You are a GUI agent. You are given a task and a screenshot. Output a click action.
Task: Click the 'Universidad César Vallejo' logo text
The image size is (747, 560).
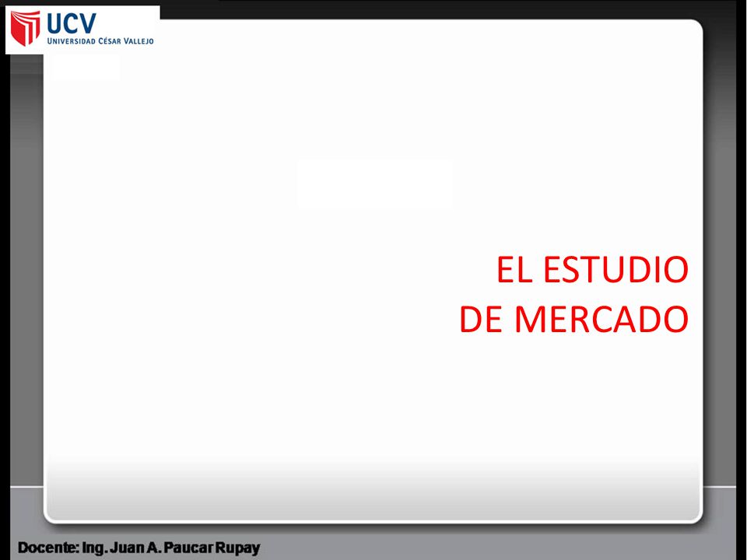click(100, 41)
